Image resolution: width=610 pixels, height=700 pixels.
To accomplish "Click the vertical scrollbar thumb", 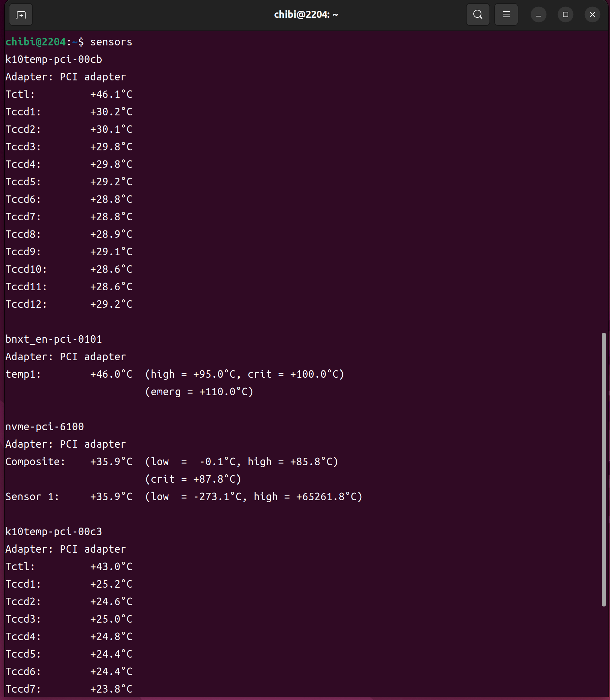I will [604, 469].
